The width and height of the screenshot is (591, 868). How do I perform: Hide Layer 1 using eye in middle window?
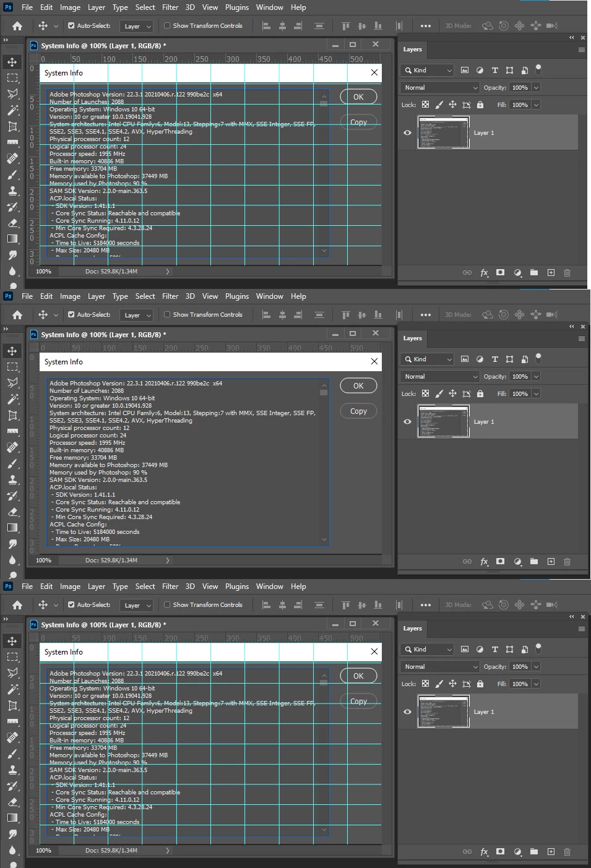[x=407, y=421]
